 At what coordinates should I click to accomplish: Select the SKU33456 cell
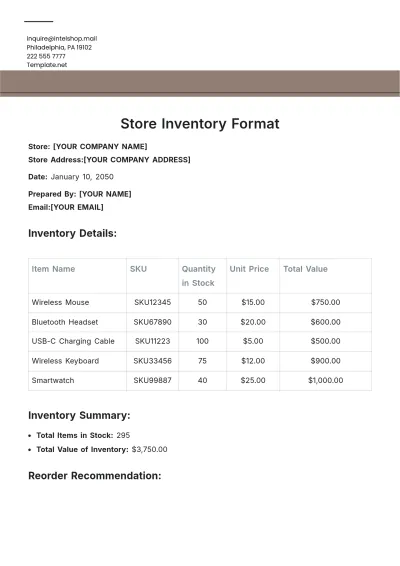pyautogui.click(x=152, y=361)
